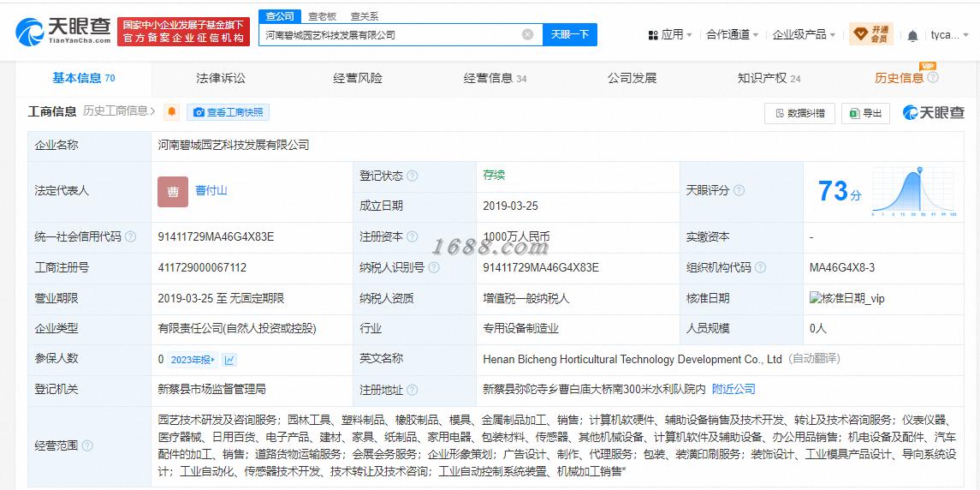Click the 2019-03-25 establishment date value
Image resolution: width=980 pixels, height=490 pixels.
511,206
